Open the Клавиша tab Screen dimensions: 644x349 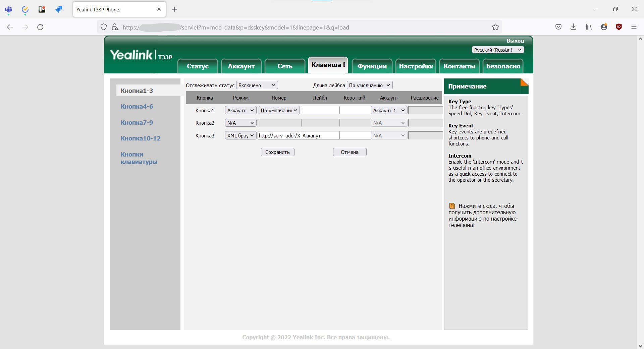tap(328, 65)
